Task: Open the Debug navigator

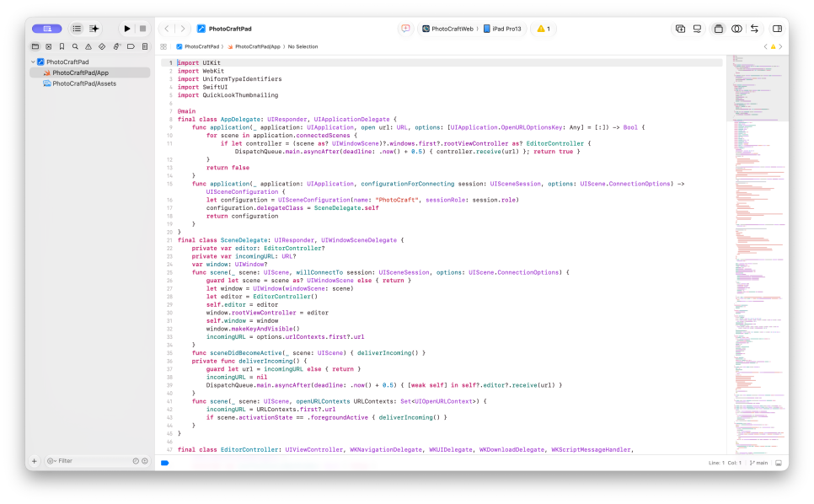Action: tap(117, 46)
